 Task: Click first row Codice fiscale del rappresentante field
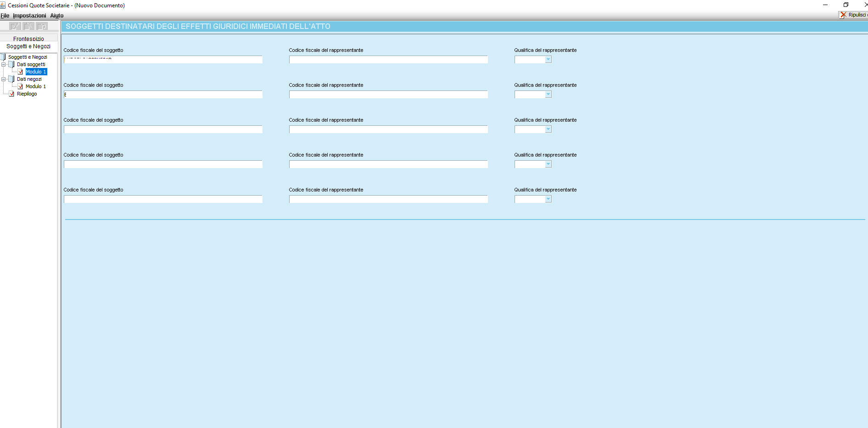point(388,60)
